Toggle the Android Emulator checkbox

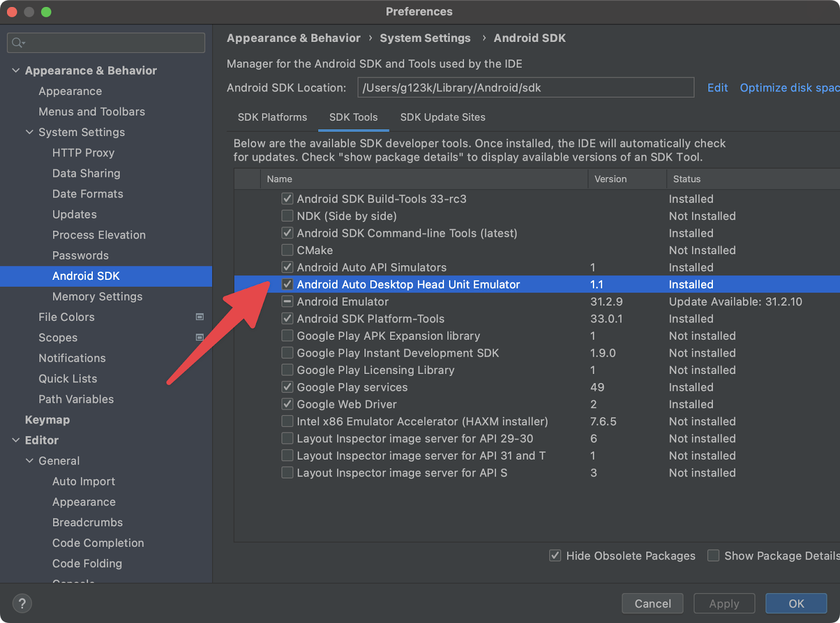[x=287, y=302]
